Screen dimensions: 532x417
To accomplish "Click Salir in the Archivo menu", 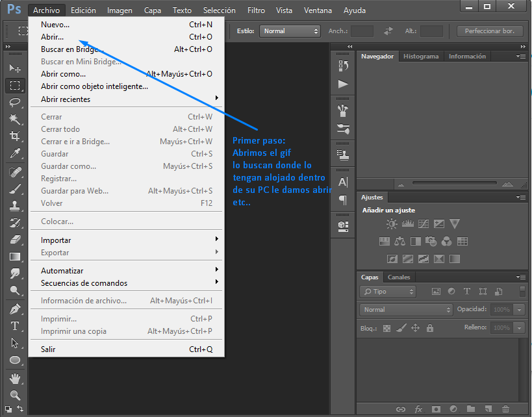I will [126, 349].
